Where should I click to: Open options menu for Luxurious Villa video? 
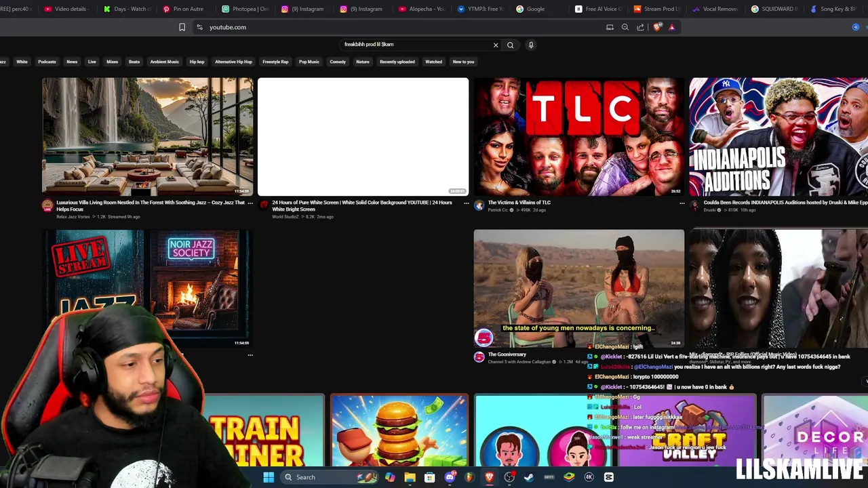(250, 203)
